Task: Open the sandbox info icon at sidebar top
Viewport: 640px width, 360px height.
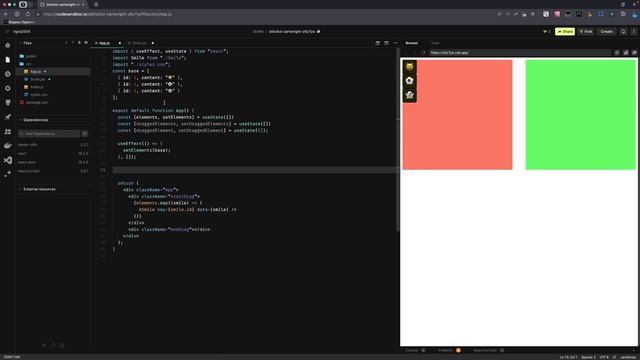Action: point(8,45)
